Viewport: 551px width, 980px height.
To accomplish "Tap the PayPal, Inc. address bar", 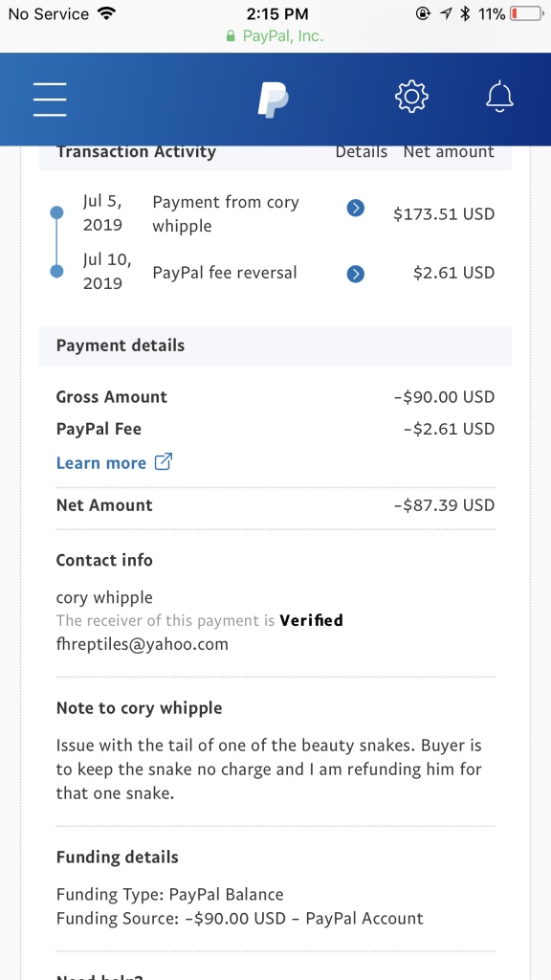I will (x=275, y=35).
